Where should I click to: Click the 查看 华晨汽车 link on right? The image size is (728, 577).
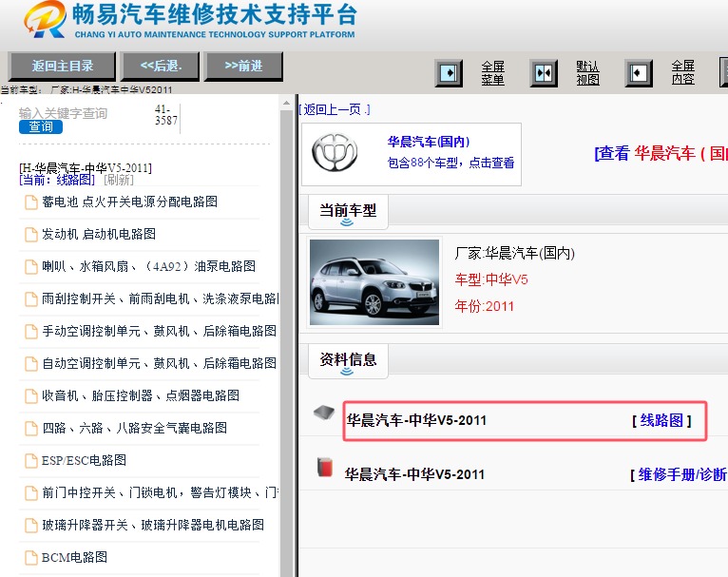click(661, 153)
